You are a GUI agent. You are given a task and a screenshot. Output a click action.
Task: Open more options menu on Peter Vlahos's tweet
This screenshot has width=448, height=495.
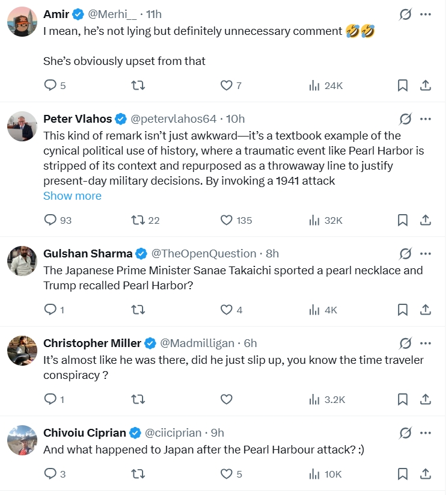[426, 119]
